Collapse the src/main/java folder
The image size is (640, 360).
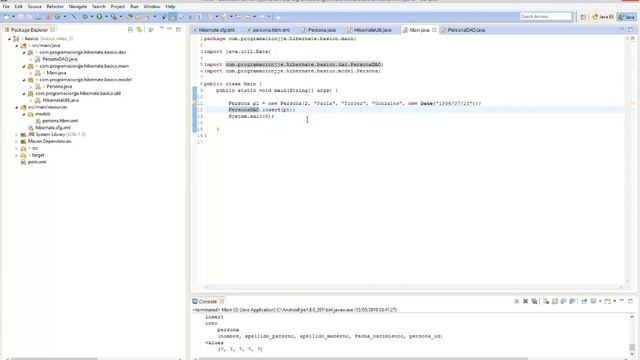pyautogui.click(x=17, y=46)
